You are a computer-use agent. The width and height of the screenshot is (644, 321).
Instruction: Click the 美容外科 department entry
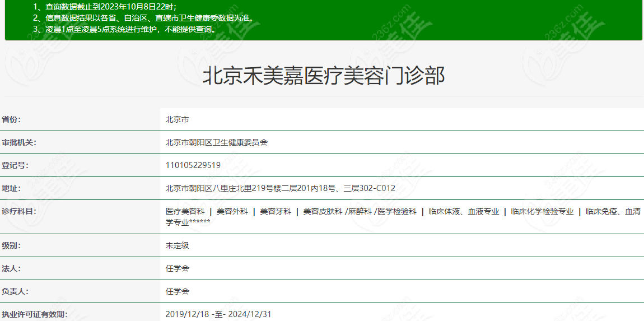[x=231, y=211]
